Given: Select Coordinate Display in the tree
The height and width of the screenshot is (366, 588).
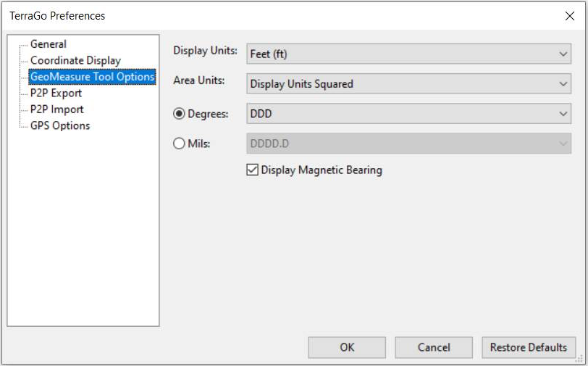Looking at the screenshot, I should pos(75,60).
